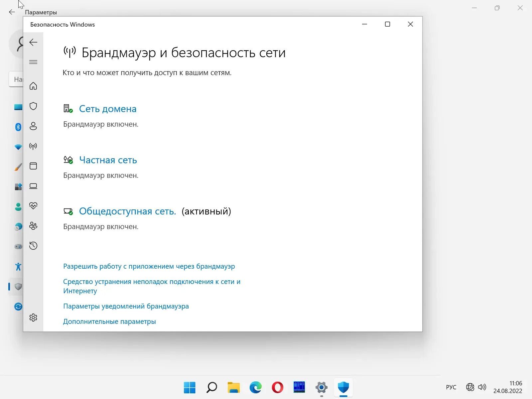Open clock and date 11:06
This screenshot has width=532, height=399.
508,387
